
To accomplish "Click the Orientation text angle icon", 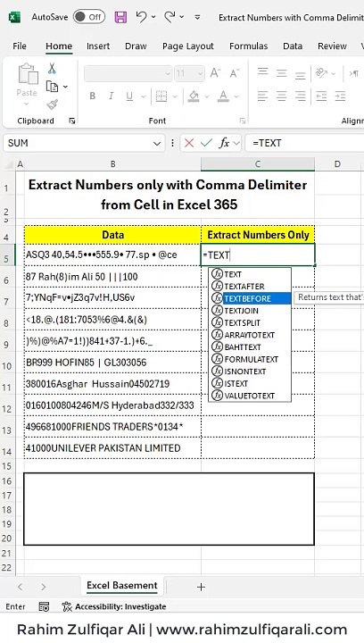I will point(321,73).
